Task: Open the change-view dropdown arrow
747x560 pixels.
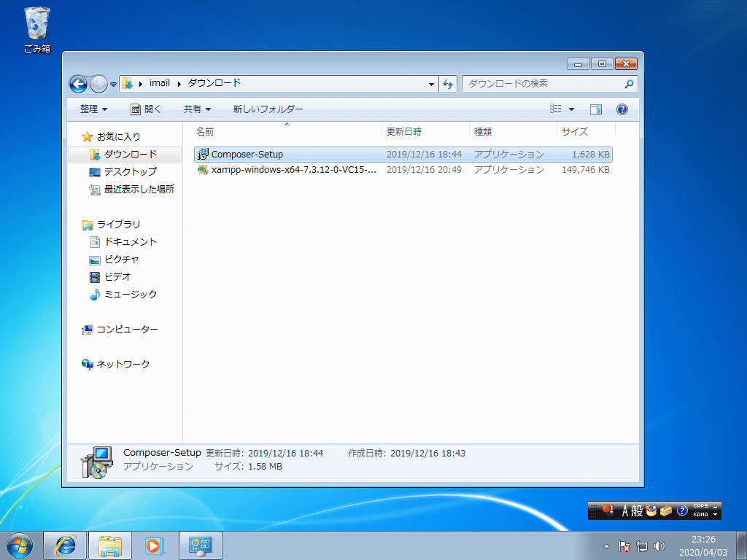Action: click(571, 109)
